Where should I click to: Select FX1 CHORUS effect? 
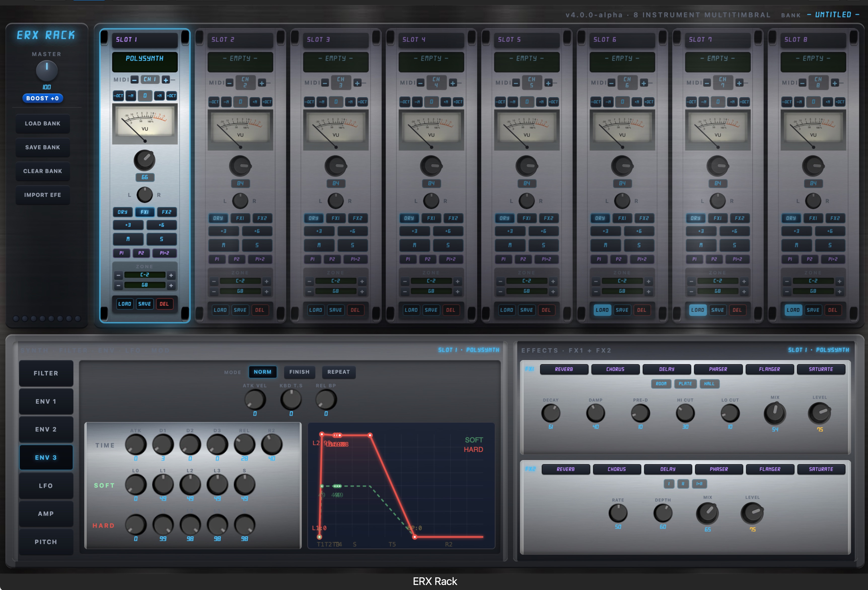click(x=616, y=369)
